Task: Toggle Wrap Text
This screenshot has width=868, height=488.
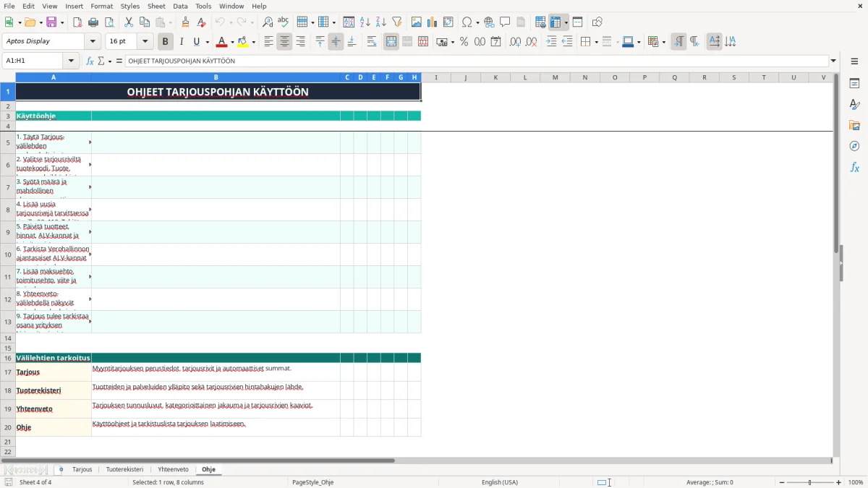Action: click(372, 42)
